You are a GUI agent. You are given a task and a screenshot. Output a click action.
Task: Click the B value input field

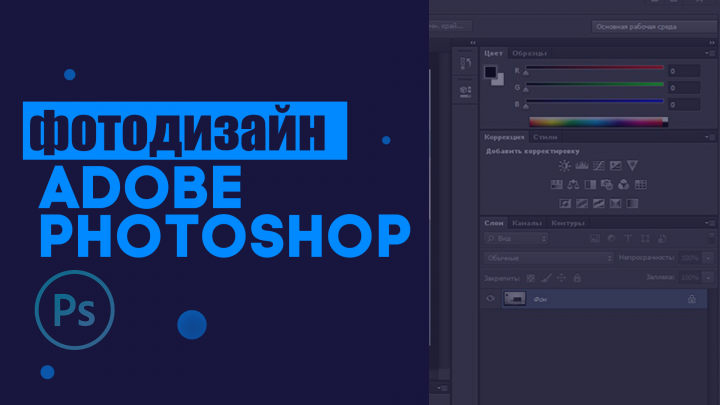click(684, 105)
